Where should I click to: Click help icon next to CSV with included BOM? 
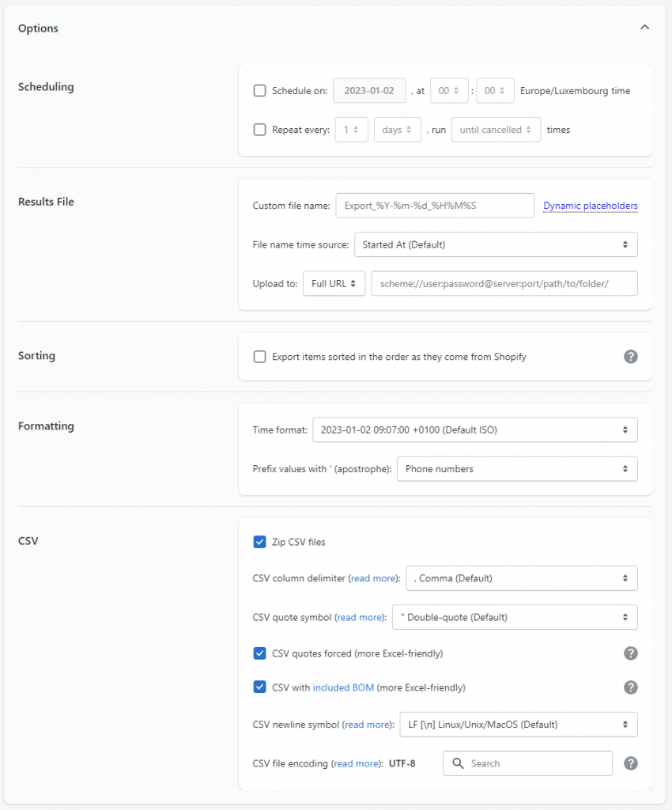pyautogui.click(x=630, y=687)
